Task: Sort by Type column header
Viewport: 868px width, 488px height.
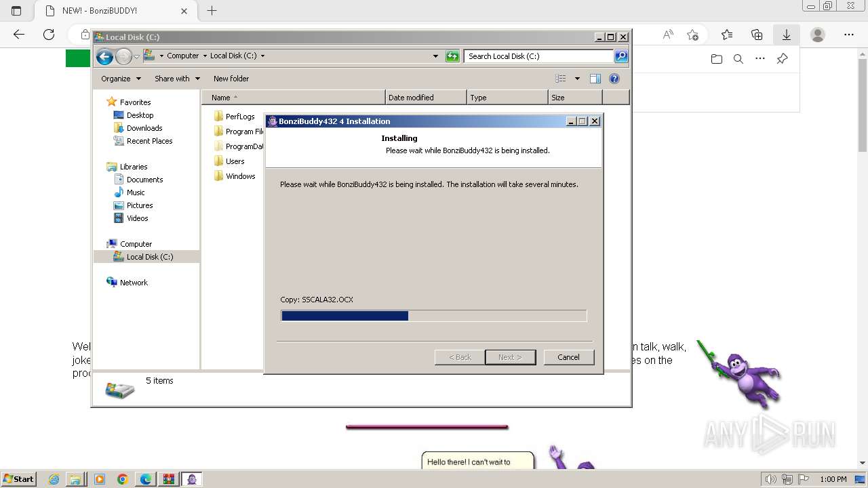Action: [x=507, y=98]
